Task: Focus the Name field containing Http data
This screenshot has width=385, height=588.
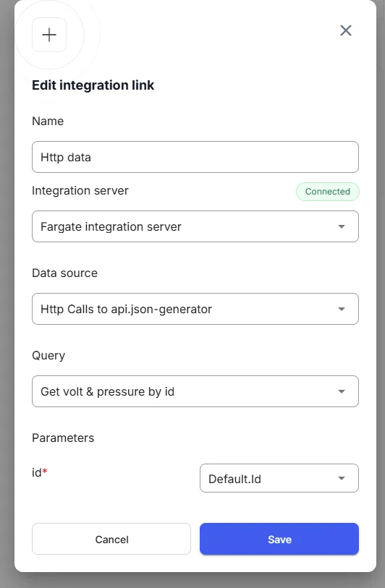Action: click(195, 157)
